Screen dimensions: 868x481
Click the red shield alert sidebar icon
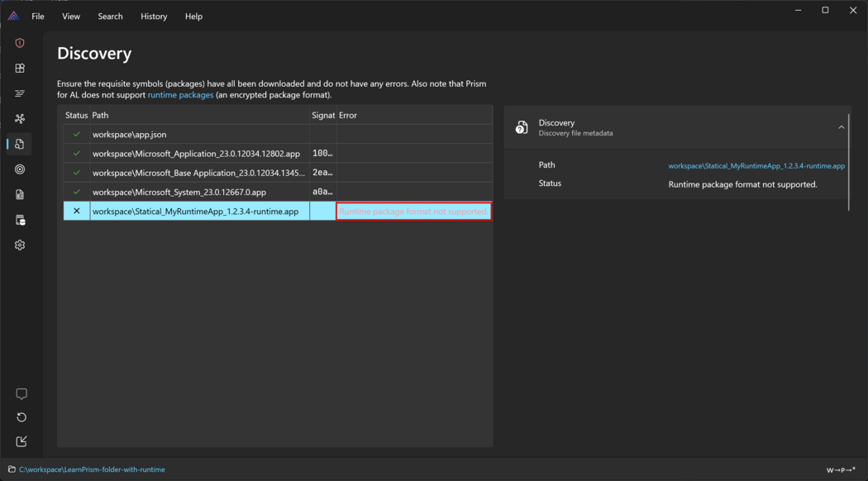(x=20, y=43)
